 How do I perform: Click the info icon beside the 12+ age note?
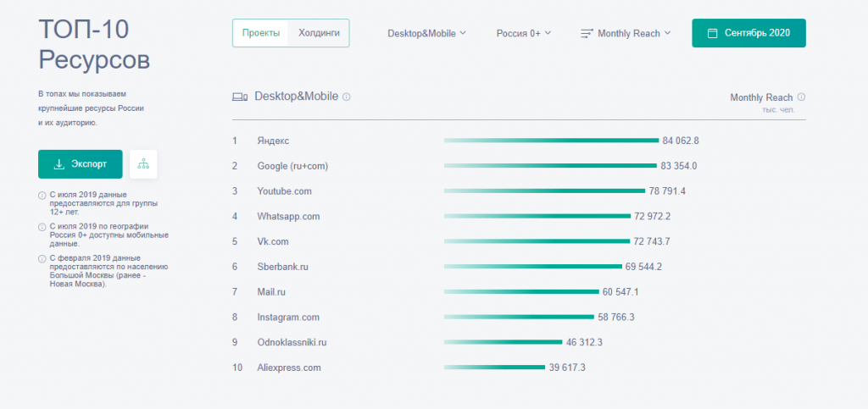(42, 196)
